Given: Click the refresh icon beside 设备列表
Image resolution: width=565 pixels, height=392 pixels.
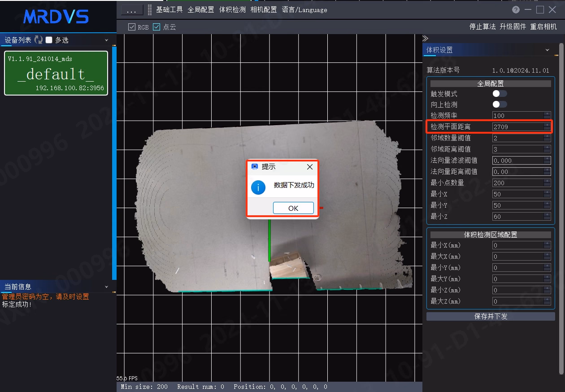Looking at the screenshot, I should coord(39,40).
